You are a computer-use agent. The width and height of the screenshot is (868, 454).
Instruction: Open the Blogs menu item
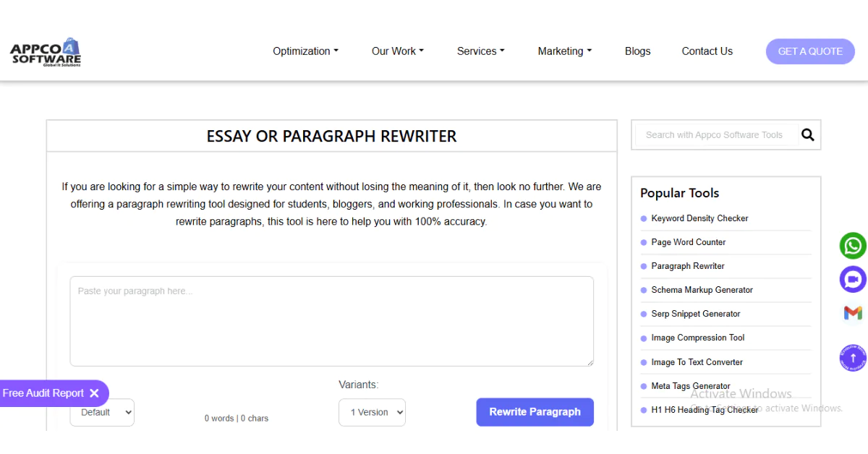coord(637,51)
